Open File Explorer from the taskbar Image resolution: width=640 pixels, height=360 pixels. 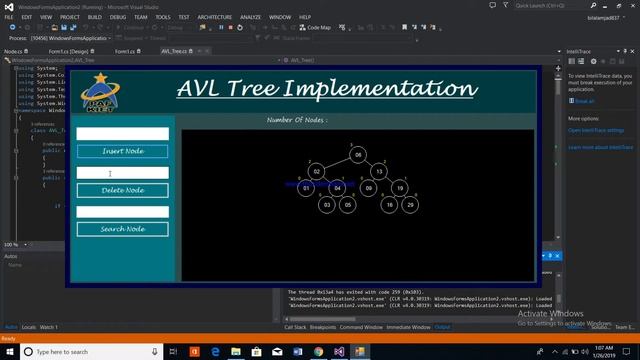coord(236,351)
